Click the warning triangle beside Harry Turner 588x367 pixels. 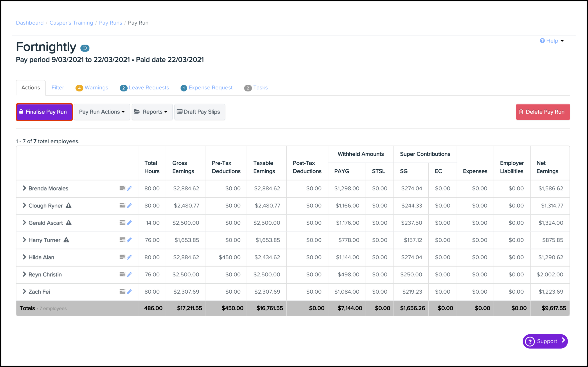66,240
